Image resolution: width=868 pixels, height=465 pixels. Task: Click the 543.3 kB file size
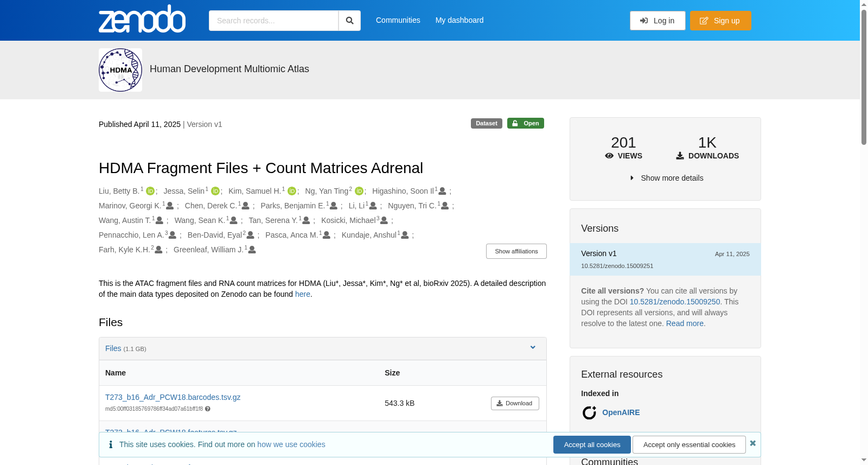(400, 403)
